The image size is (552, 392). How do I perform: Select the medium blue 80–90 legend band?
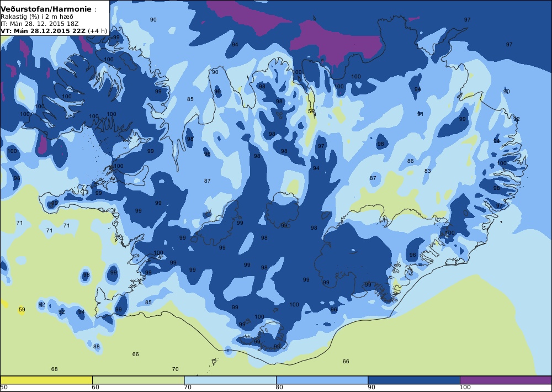click(322, 380)
